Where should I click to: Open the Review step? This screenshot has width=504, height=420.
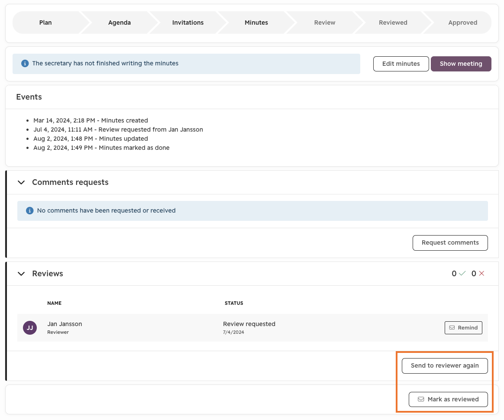point(325,23)
